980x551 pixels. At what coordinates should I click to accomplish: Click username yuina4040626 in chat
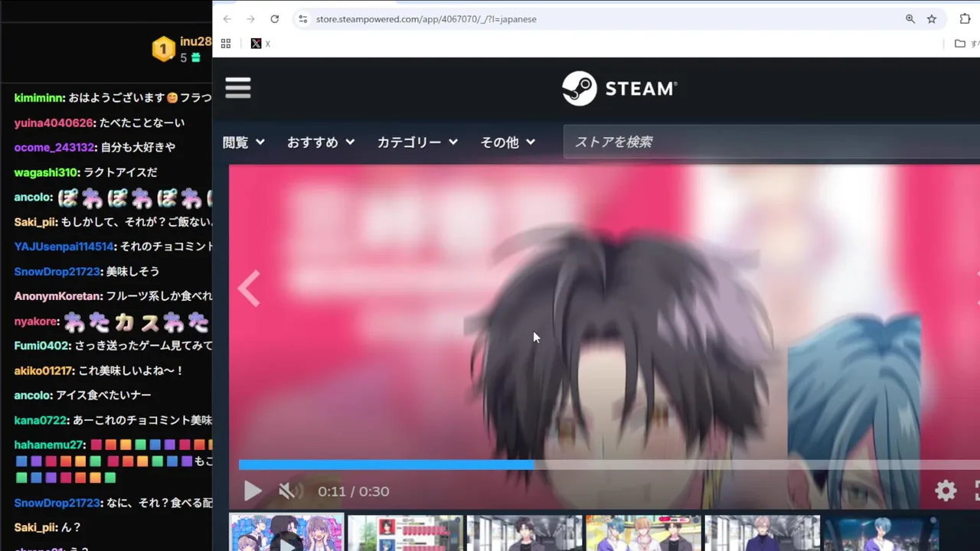pos(54,122)
